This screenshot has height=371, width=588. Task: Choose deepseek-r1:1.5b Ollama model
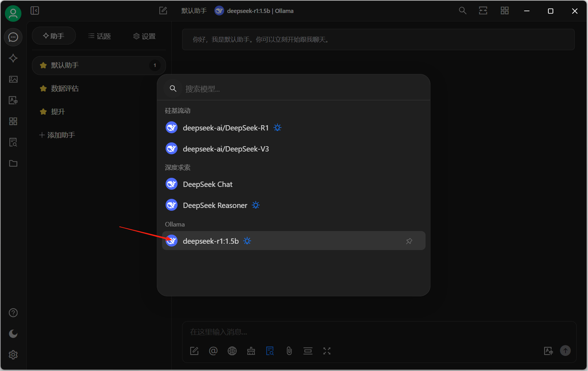tap(294, 241)
